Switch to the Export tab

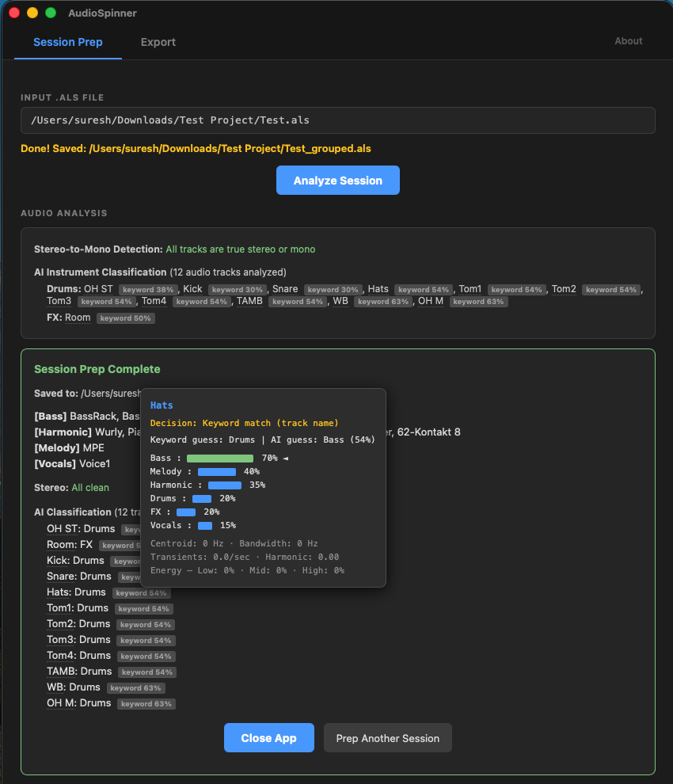coord(158,42)
